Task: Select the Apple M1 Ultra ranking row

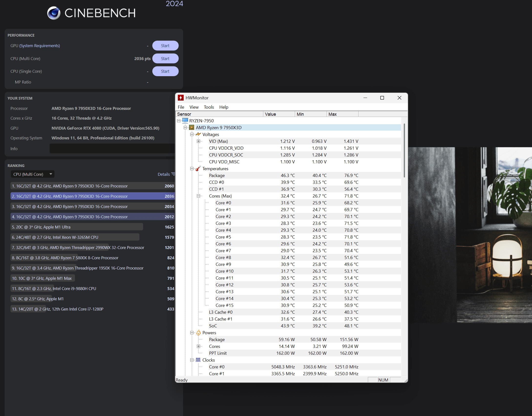Action: pos(93,227)
